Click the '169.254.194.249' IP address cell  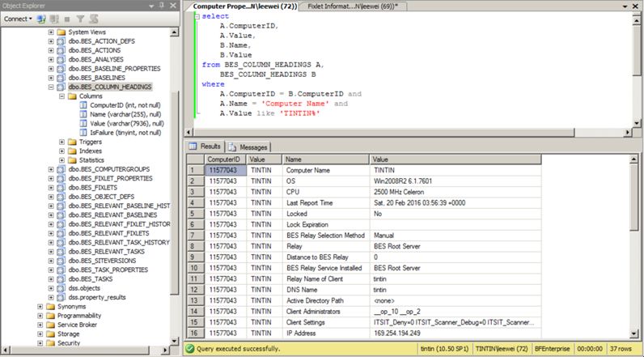(455, 334)
